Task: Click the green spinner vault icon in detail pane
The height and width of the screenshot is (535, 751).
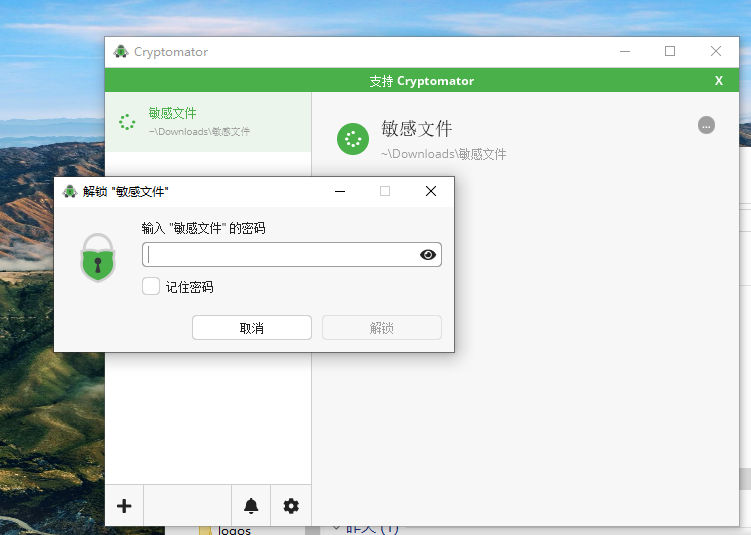Action: pos(353,139)
